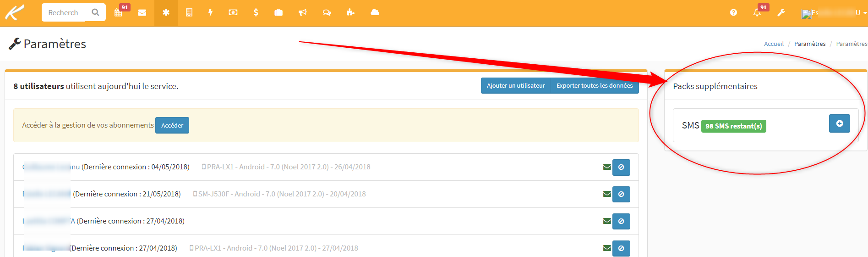
Task: Go to Accueil breadcrumb link
Action: (x=774, y=44)
